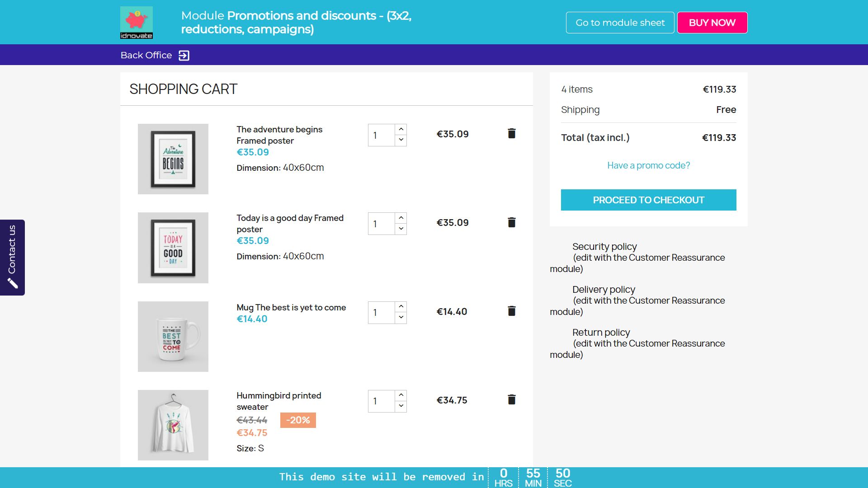868x488 pixels.
Task: Delete the Mug item with trash icon
Action: (x=511, y=311)
